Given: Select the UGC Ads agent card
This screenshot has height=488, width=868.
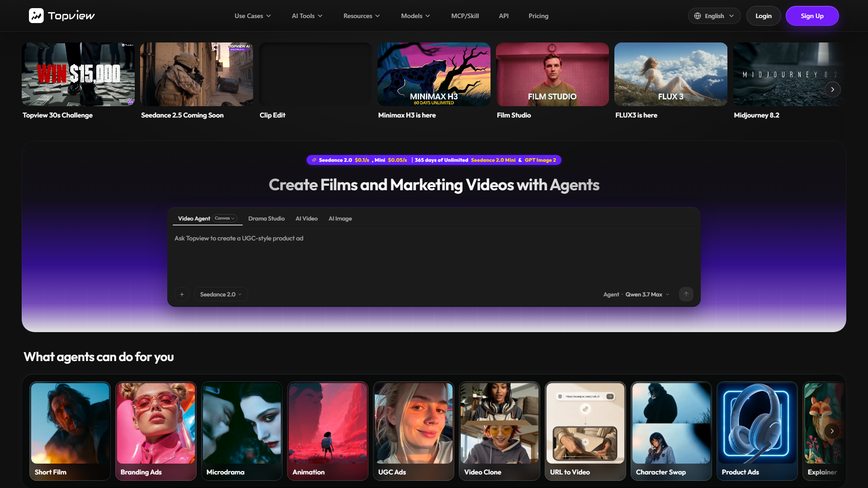Looking at the screenshot, I should [414, 431].
